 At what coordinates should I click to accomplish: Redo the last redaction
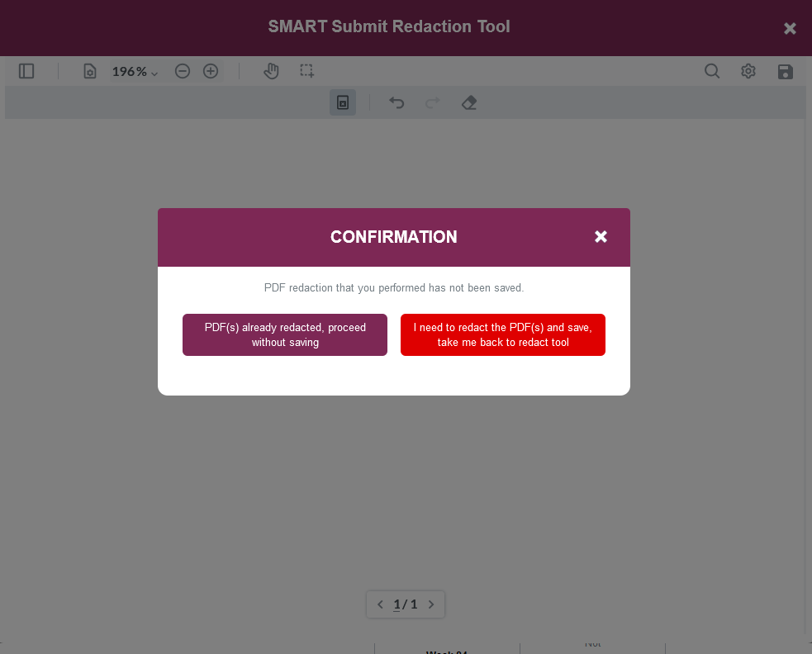point(432,102)
